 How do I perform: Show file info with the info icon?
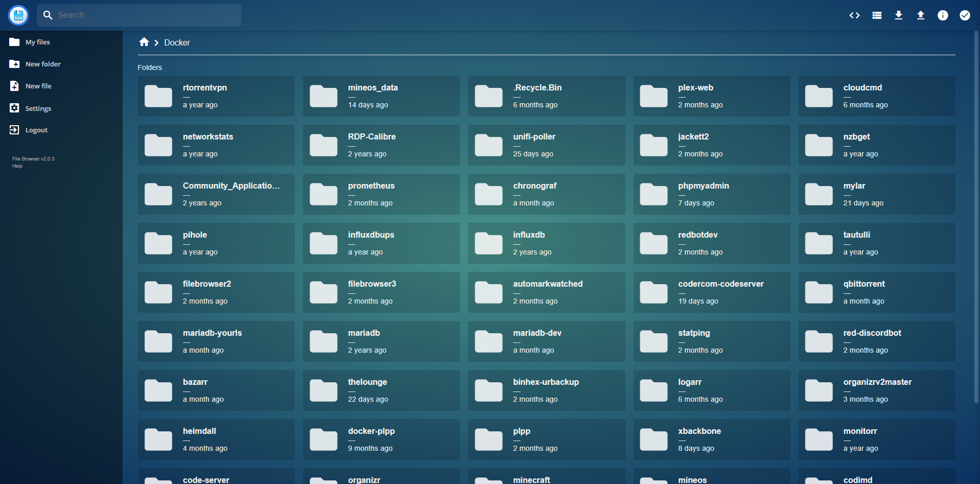[943, 15]
